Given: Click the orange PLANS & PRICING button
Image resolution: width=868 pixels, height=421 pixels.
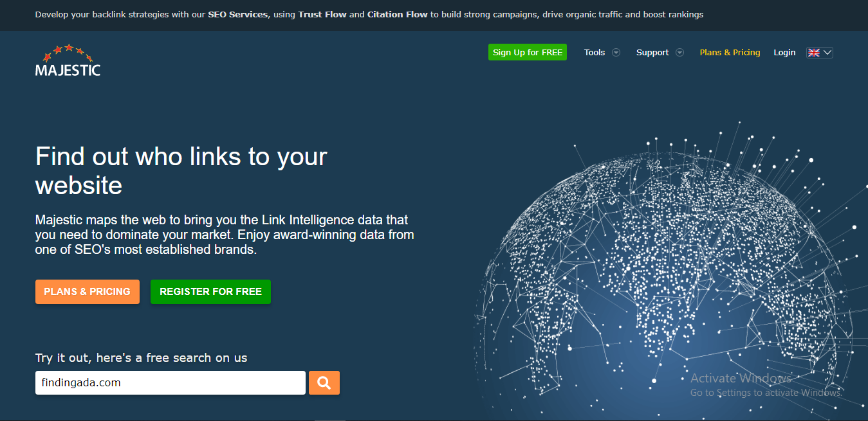Looking at the screenshot, I should [x=88, y=292].
